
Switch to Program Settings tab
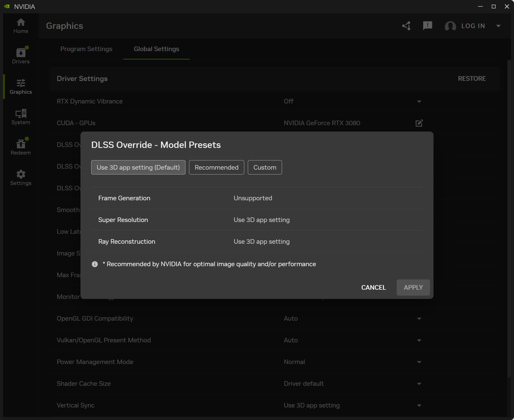86,49
